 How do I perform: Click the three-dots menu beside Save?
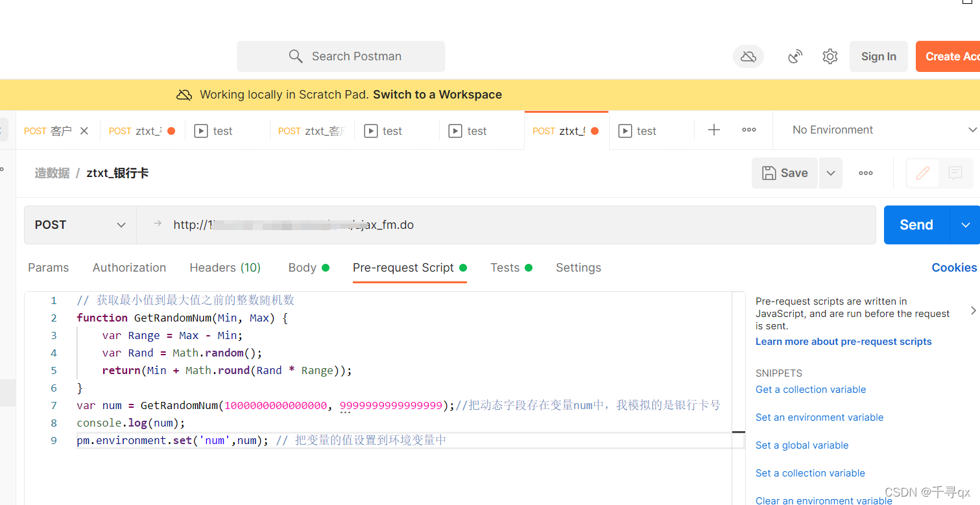tap(865, 173)
